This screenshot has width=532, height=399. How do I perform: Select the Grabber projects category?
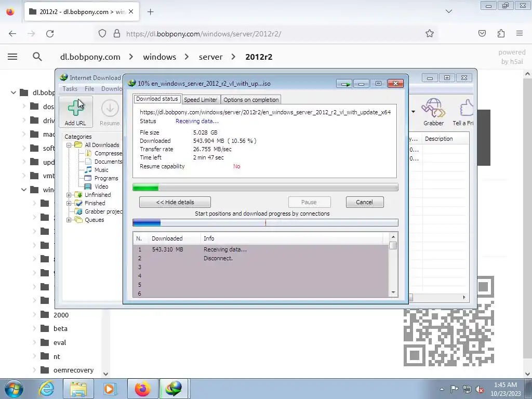coord(99,211)
